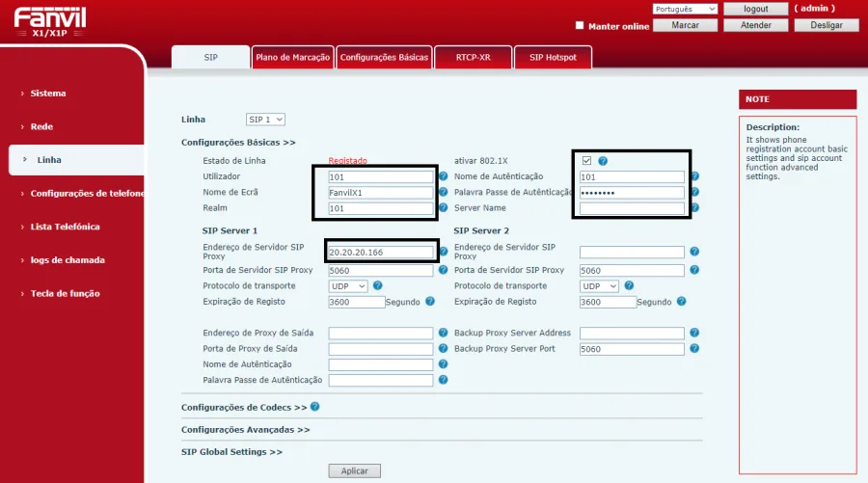Click help icon for SIP Server 1 Expiração de Registo
The height and width of the screenshot is (483, 868).
click(x=430, y=302)
